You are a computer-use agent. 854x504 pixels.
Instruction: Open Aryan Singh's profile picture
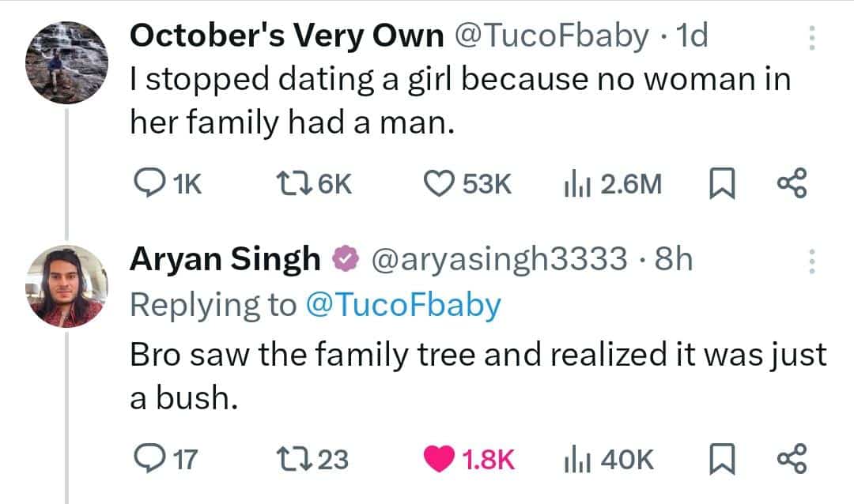[x=66, y=285]
